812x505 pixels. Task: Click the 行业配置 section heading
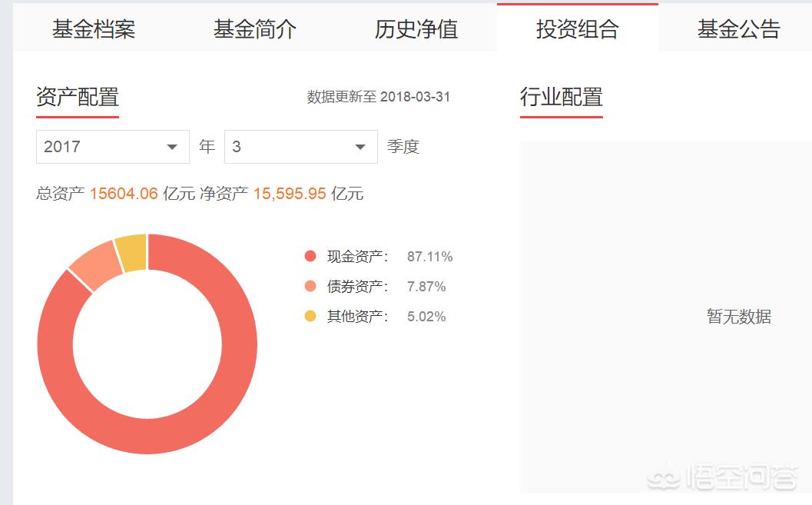(562, 98)
